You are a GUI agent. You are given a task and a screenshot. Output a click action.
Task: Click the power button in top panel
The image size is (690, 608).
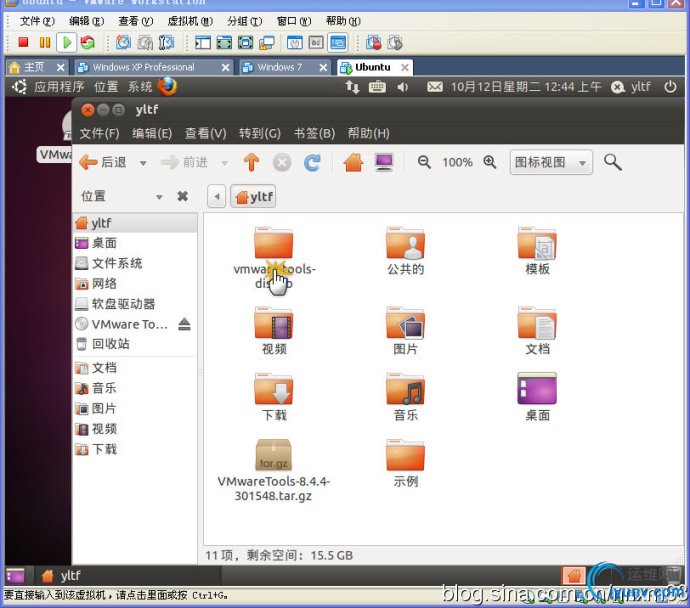670,87
